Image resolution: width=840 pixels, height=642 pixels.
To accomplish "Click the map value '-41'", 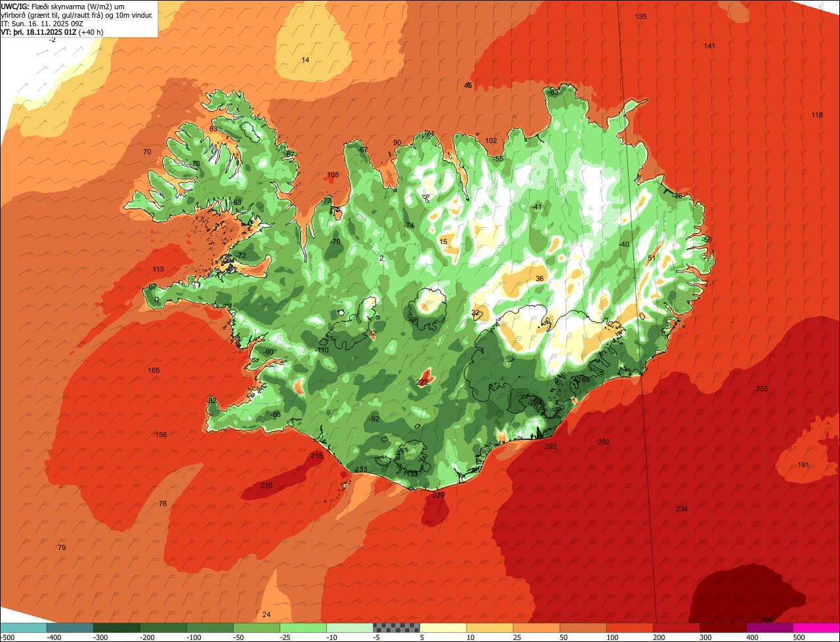I will click(x=537, y=207).
